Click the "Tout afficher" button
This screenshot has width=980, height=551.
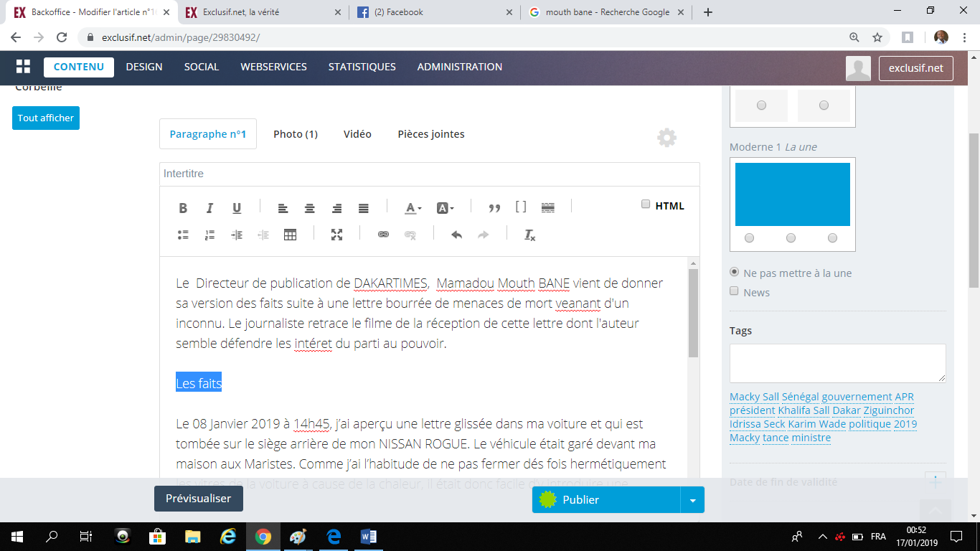[46, 118]
